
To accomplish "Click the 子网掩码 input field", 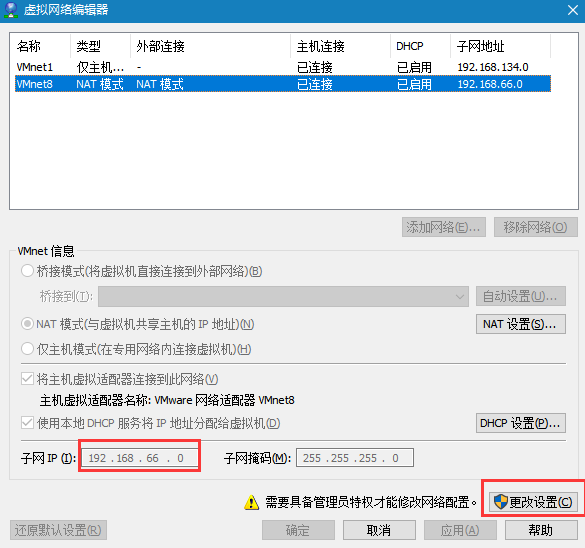I will pyautogui.click(x=355, y=457).
